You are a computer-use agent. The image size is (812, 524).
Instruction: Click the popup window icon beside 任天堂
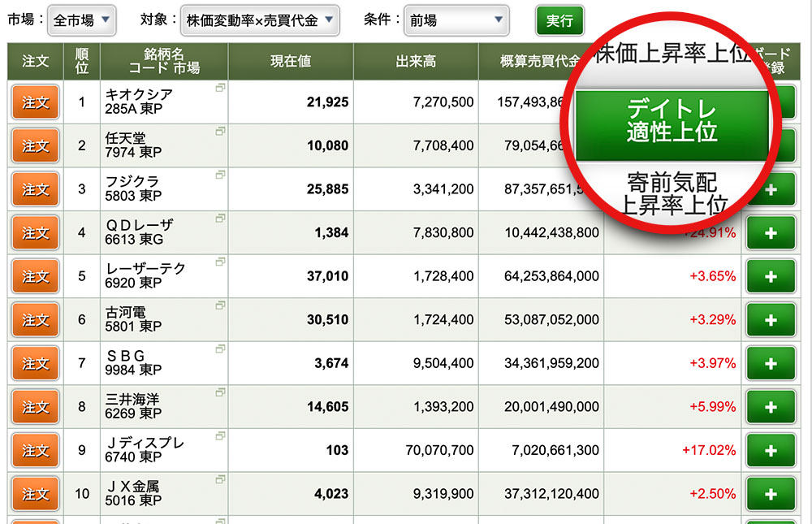pyautogui.click(x=220, y=131)
